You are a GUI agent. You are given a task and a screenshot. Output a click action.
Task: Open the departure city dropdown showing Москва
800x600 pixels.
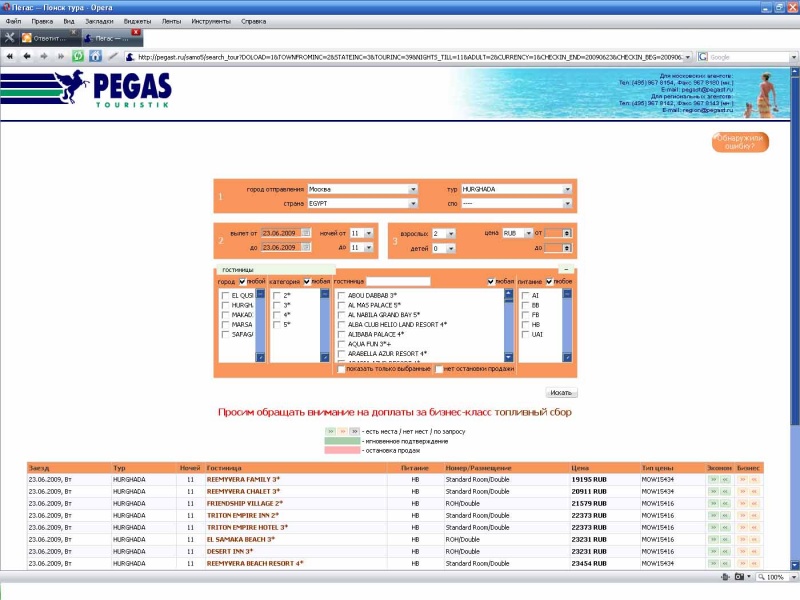pyautogui.click(x=362, y=188)
